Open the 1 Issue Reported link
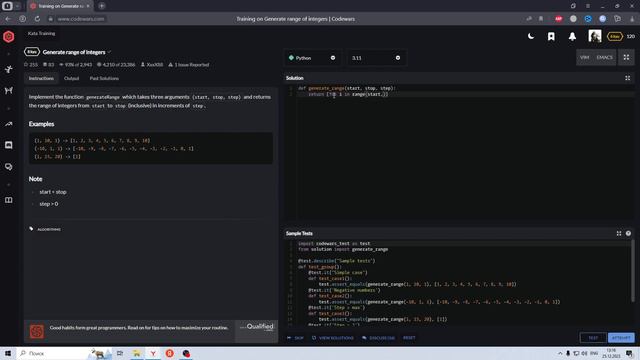 [x=189, y=64]
